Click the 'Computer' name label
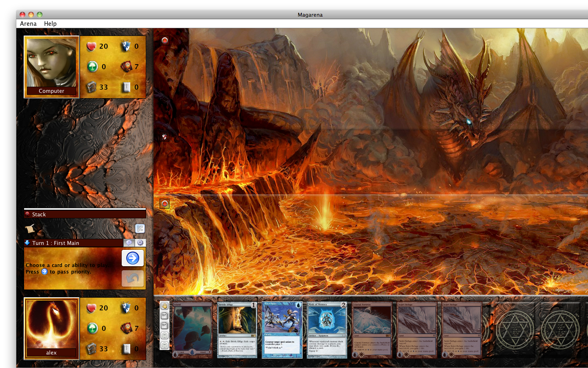 51,91
